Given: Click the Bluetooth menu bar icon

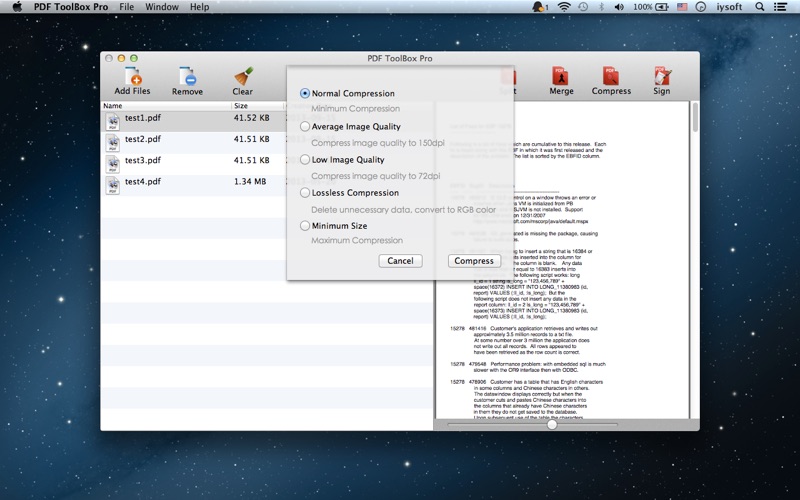Looking at the screenshot, I should (x=601, y=7).
